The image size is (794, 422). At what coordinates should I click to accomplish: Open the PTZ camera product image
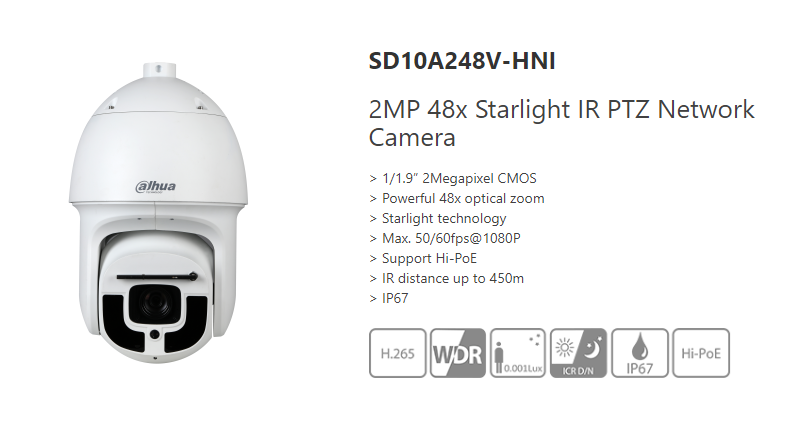pyautogui.click(x=158, y=213)
